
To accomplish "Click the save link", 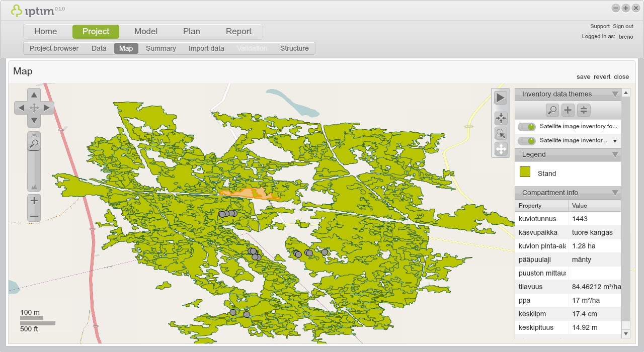I will (584, 76).
